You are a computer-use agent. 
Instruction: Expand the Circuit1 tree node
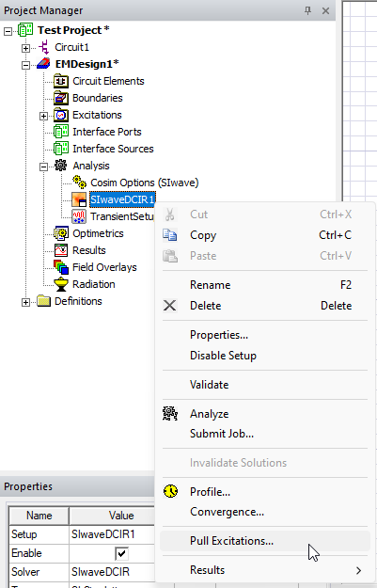click(x=26, y=48)
